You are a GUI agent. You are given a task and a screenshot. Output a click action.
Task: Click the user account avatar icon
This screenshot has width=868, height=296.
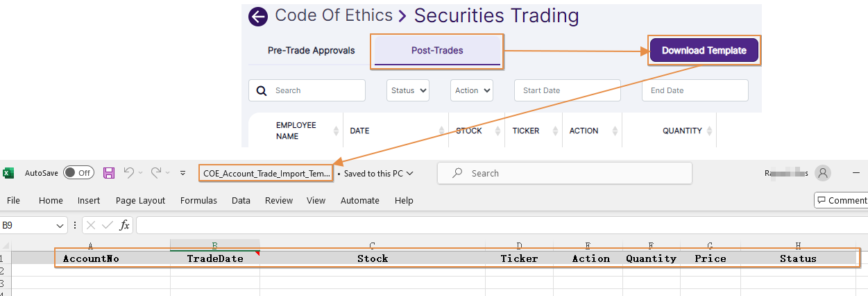823,173
